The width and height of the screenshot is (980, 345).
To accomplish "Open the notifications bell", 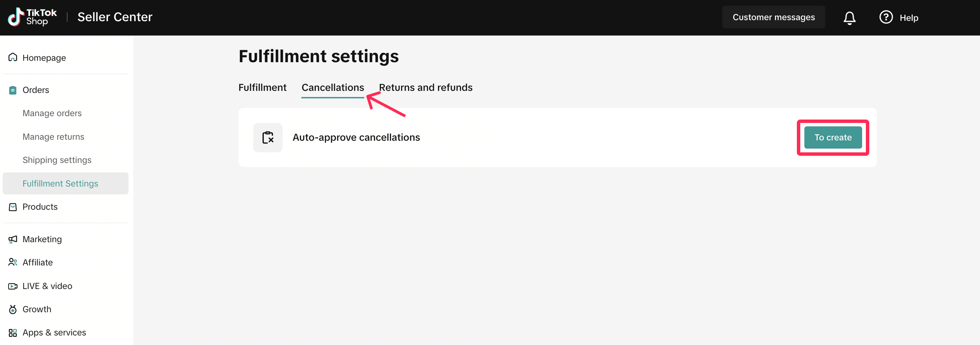I will point(849,17).
